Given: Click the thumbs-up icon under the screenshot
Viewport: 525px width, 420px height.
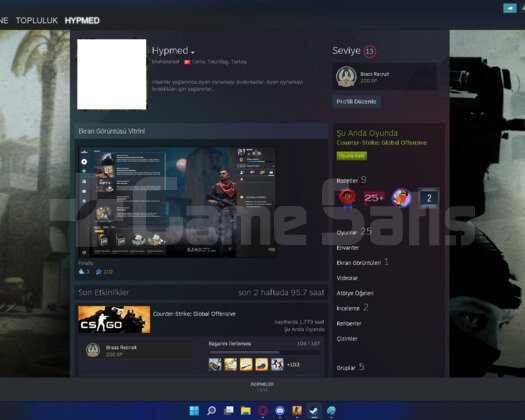Looking at the screenshot, I should (81, 271).
